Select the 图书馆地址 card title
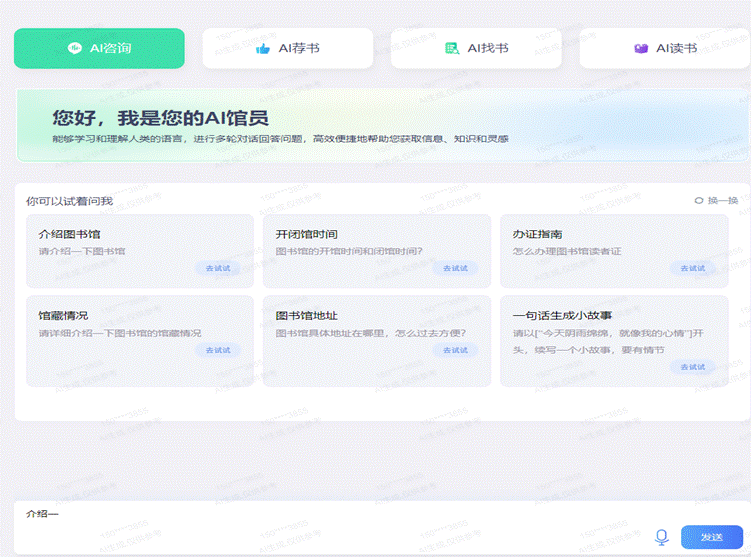Image resolution: width=751 pixels, height=557 pixels. click(x=307, y=316)
